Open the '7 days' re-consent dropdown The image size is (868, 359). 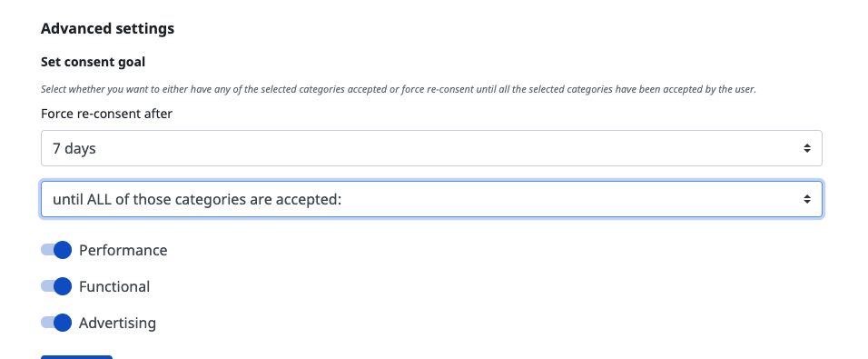tap(431, 148)
